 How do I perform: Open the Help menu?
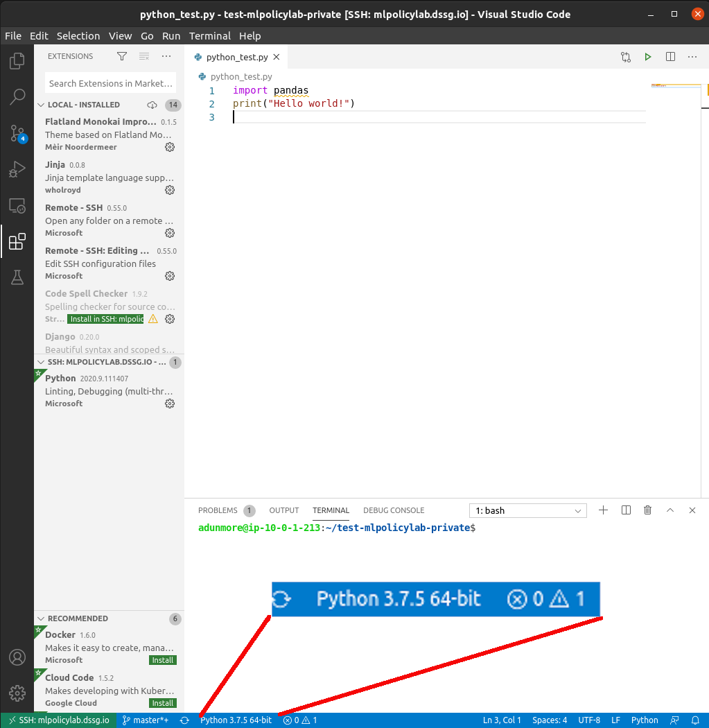tap(250, 36)
